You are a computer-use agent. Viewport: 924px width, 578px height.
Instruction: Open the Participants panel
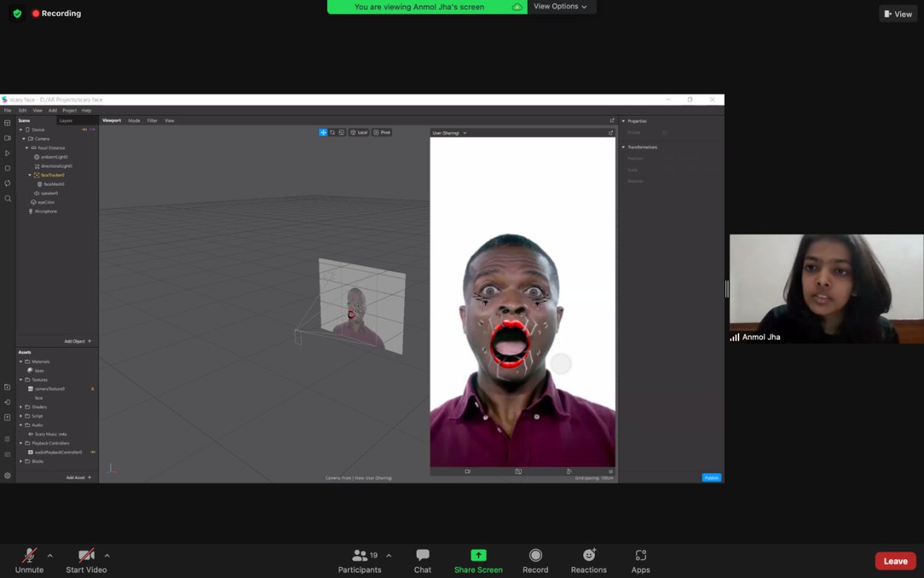[360, 561]
